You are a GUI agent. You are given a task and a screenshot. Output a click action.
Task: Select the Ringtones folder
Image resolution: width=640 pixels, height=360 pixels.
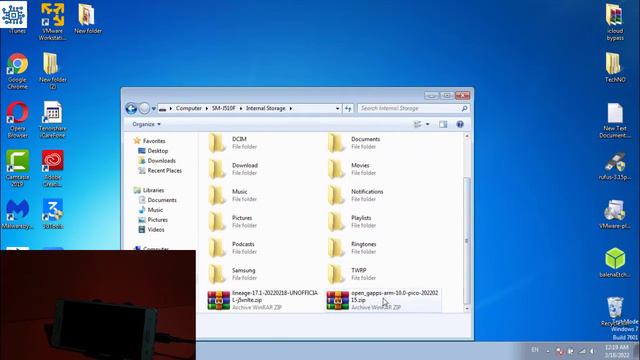click(x=352, y=248)
